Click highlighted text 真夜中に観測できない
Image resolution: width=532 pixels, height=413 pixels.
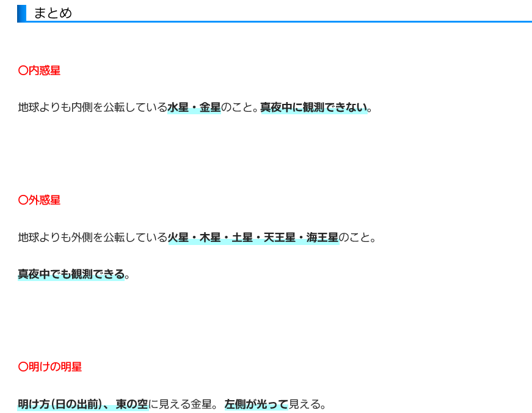(314, 108)
